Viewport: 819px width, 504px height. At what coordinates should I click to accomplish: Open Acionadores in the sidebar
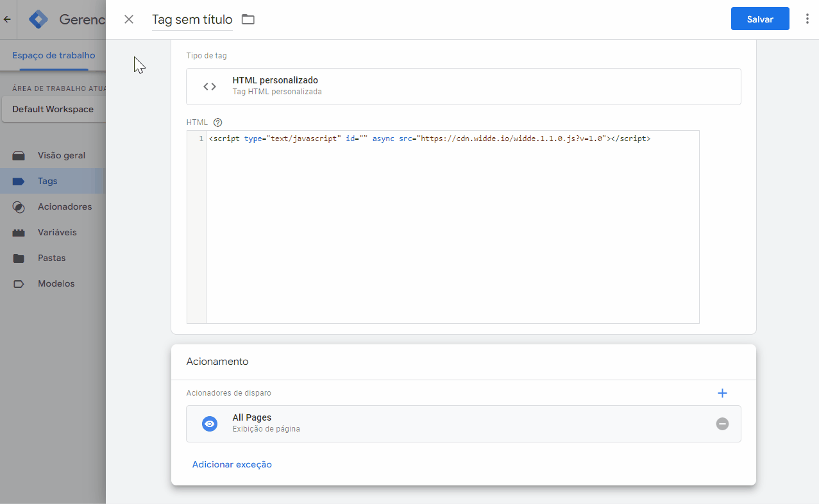tap(53, 206)
